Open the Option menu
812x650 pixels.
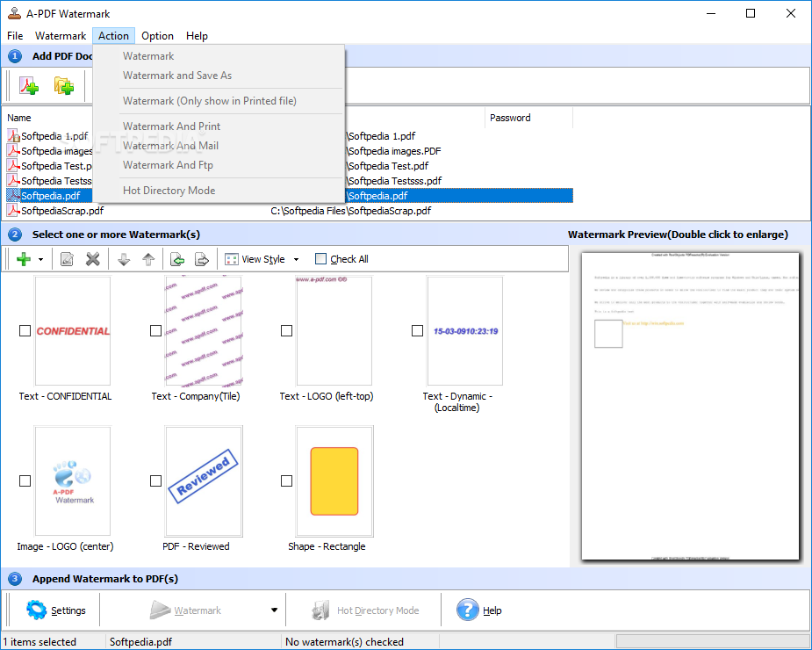point(157,36)
